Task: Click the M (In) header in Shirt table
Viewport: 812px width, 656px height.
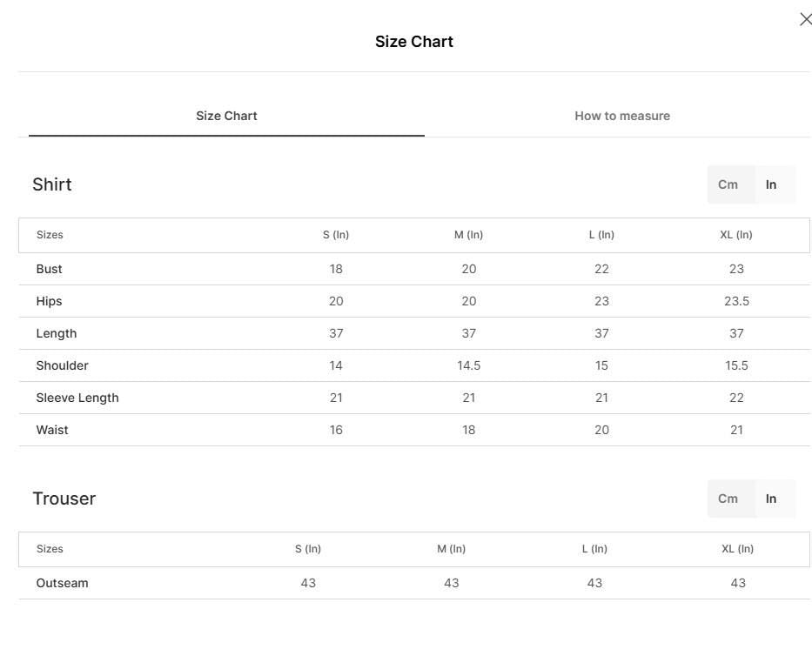Action: (x=468, y=235)
